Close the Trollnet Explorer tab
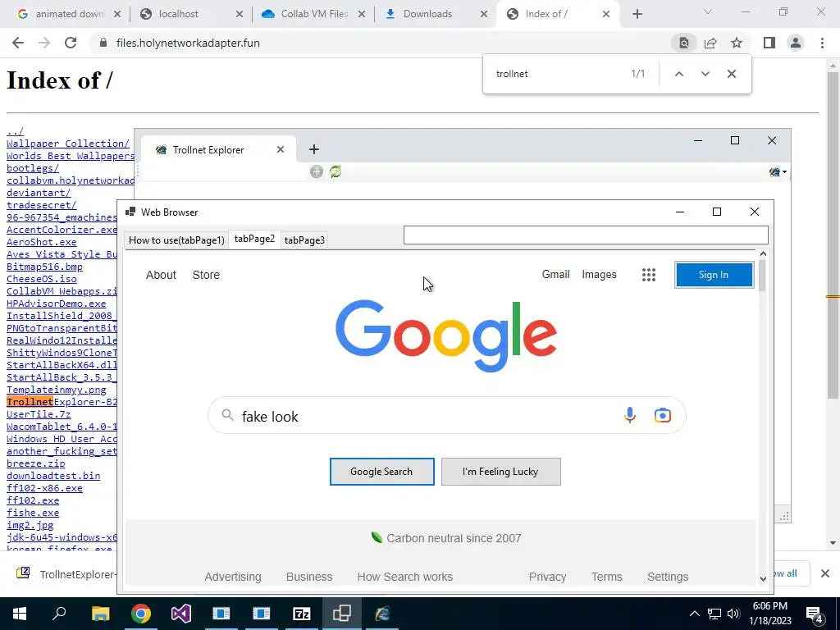The height and width of the screenshot is (630, 840). (x=281, y=149)
